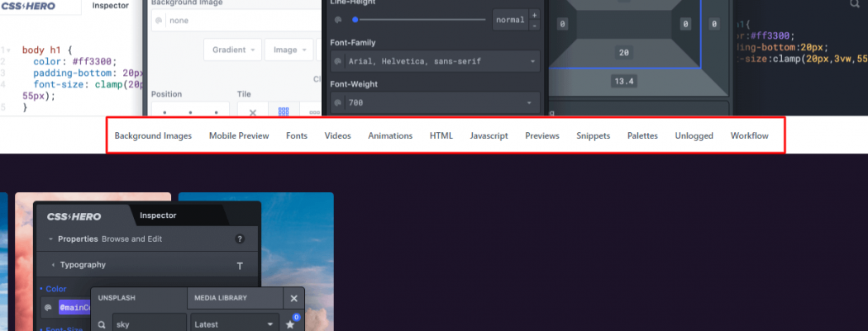Open the Previews navigation item
Viewport: 868px width, 331px height.
(542, 135)
